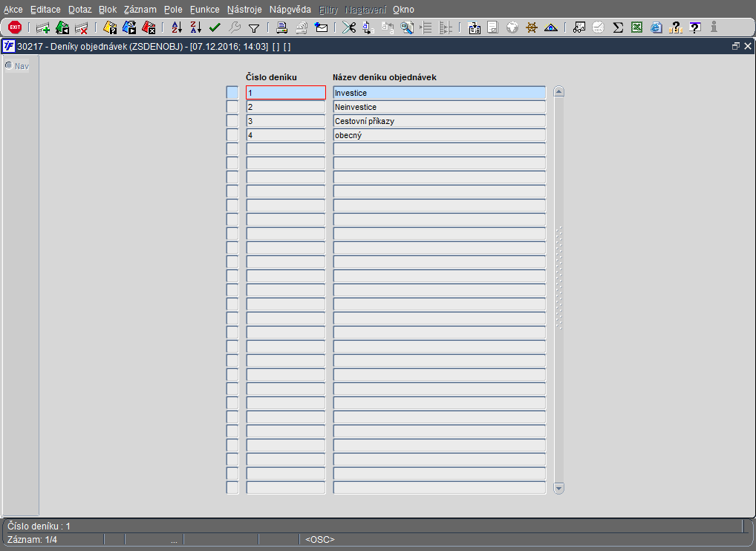Open the Nástroje menu
Image resolution: width=756 pixels, height=551 pixels.
[244, 10]
